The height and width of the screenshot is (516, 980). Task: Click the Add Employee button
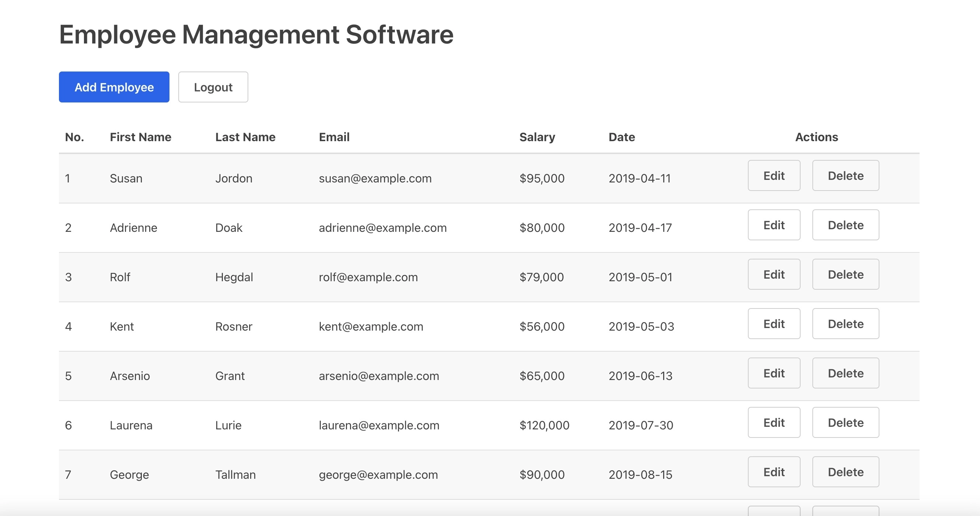coord(115,87)
